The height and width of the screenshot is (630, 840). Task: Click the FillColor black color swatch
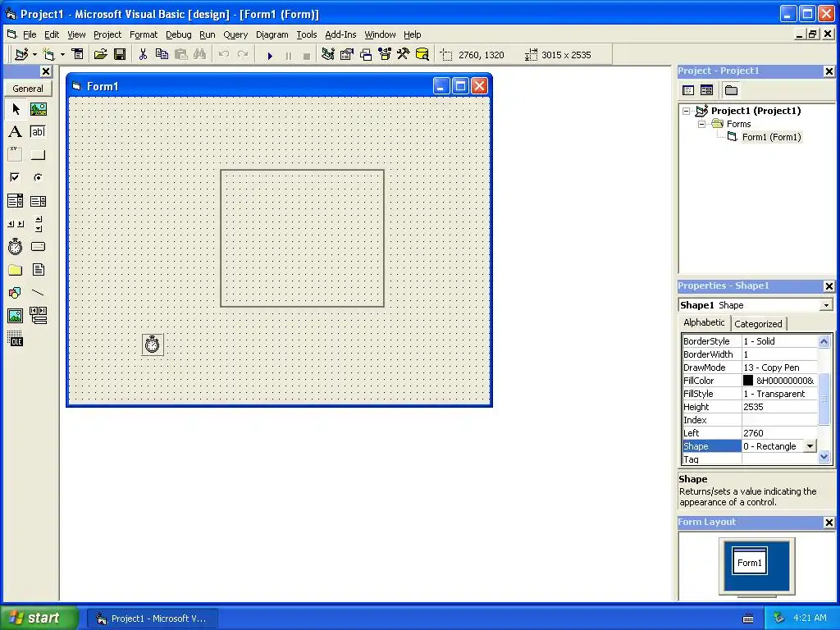(748, 381)
